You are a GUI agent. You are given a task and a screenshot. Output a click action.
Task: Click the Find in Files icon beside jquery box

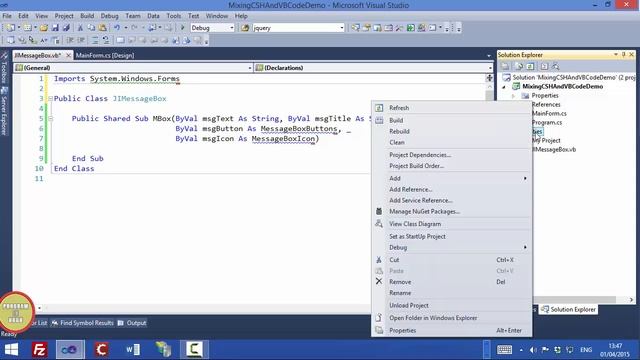click(x=245, y=28)
